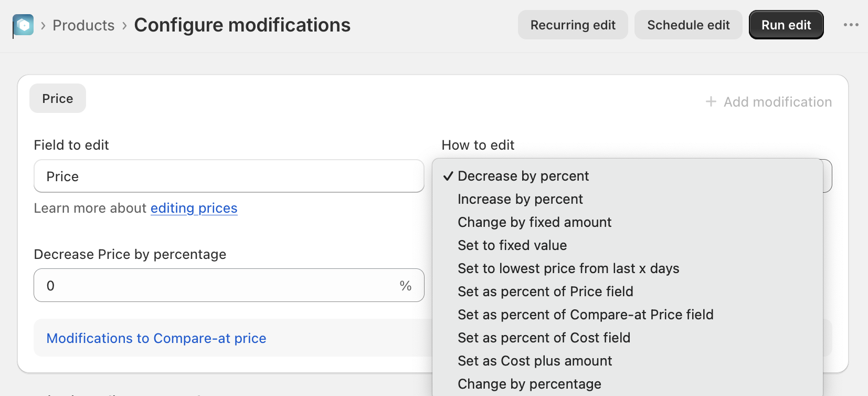This screenshot has height=396, width=868.
Task: Open the editing prices help link
Action: click(194, 208)
